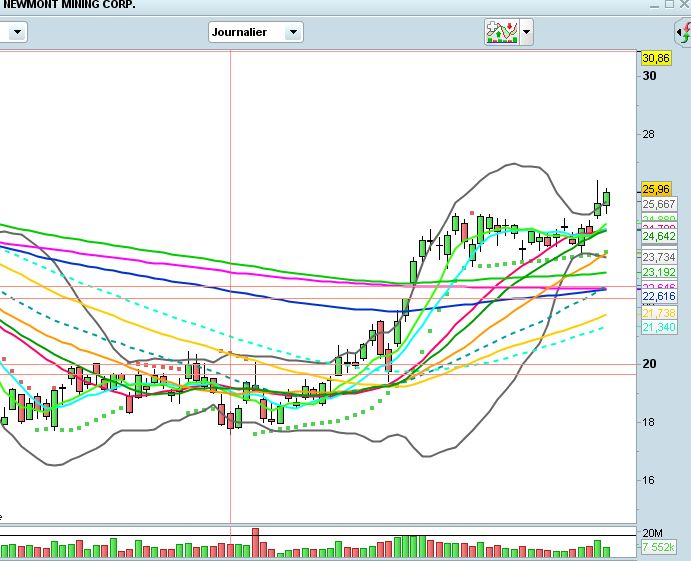Click the NEWMONT MINING CORP. window title
Screen dimensions: 691x561
(69, 5)
